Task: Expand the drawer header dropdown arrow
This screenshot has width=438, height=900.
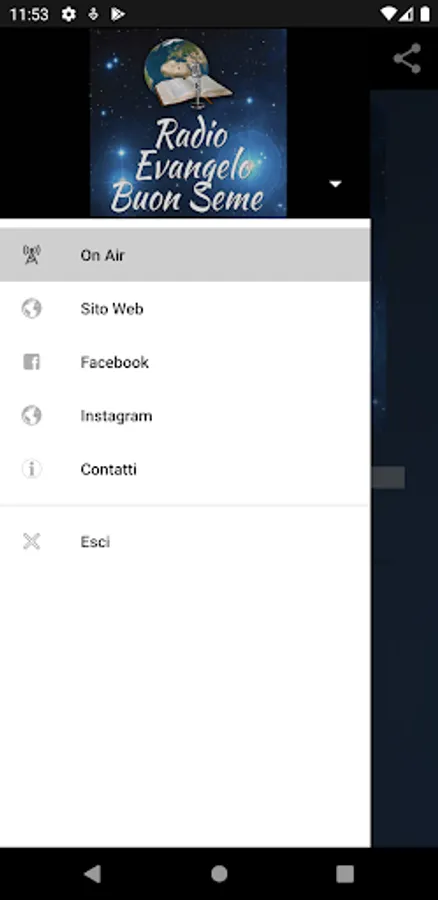Action: (335, 184)
